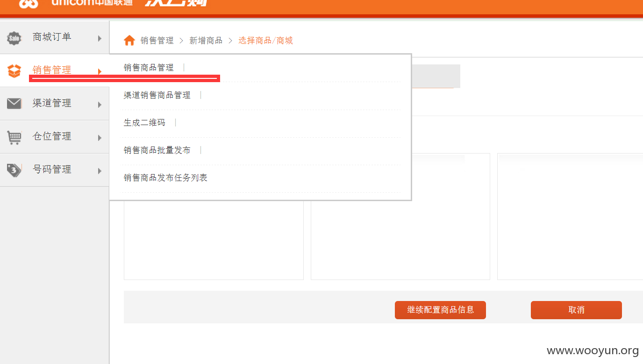Click the shopping cart icon beside 仓位管理
Viewport: 643px width, 364px height.
coord(14,137)
